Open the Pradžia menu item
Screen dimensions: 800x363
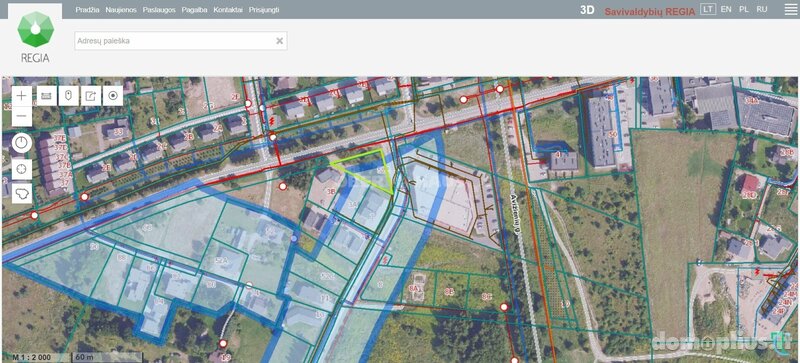[87, 10]
